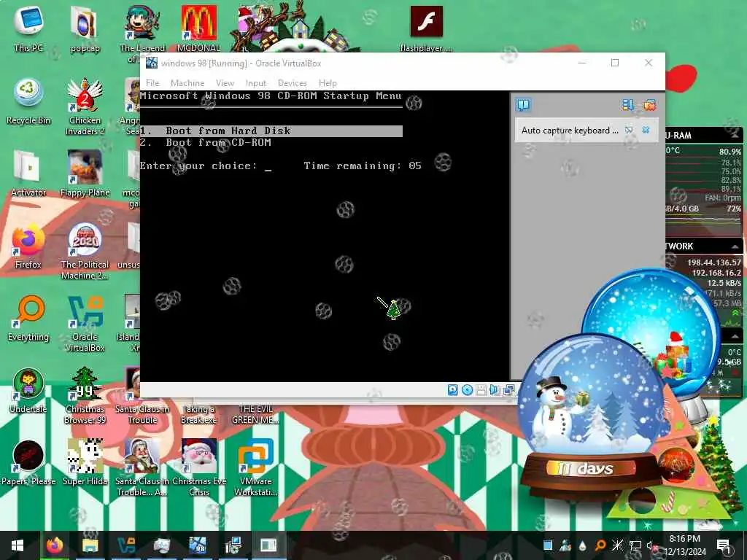
Task: Select the Everything search desktop shortcut
Action: [28, 318]
